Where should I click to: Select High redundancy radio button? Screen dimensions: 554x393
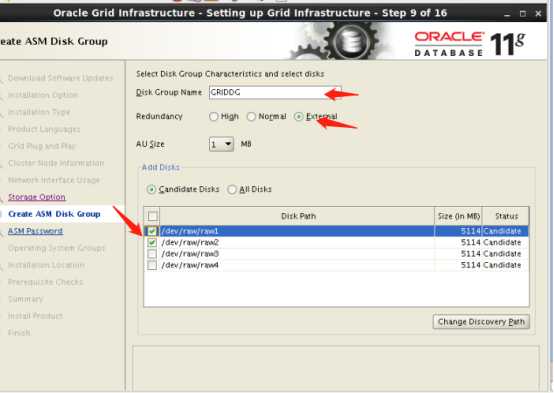[x=213, y=117]
